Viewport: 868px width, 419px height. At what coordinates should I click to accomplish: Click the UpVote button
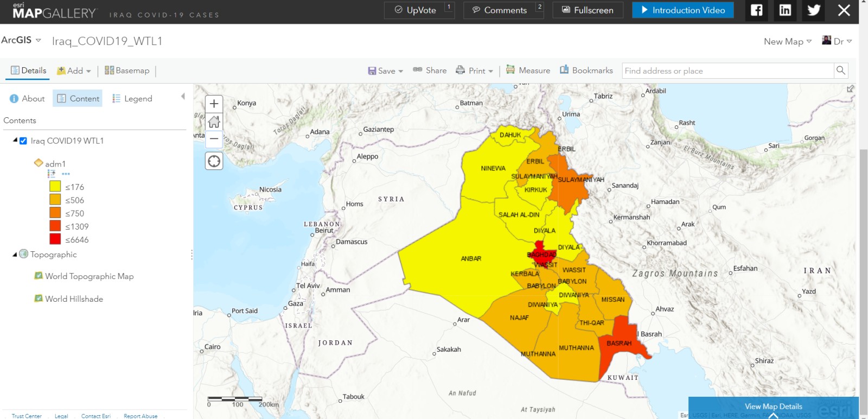tap(419, 10)
